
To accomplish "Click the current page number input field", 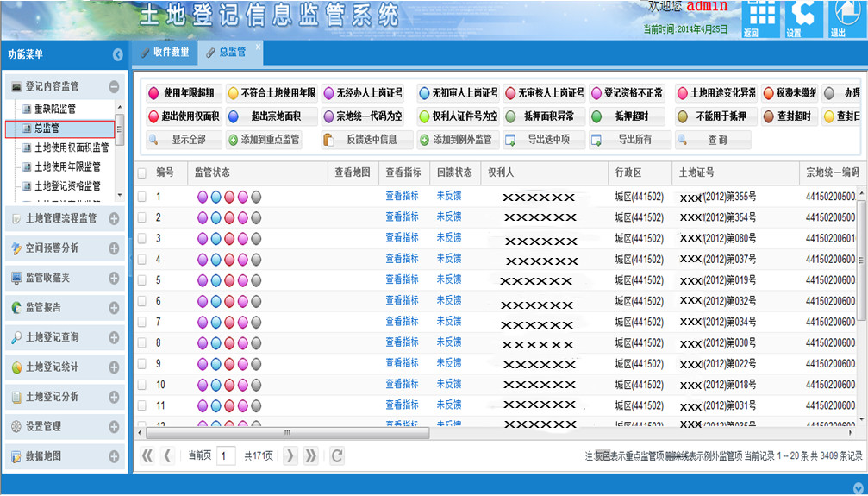I will [x=226, y=455].
